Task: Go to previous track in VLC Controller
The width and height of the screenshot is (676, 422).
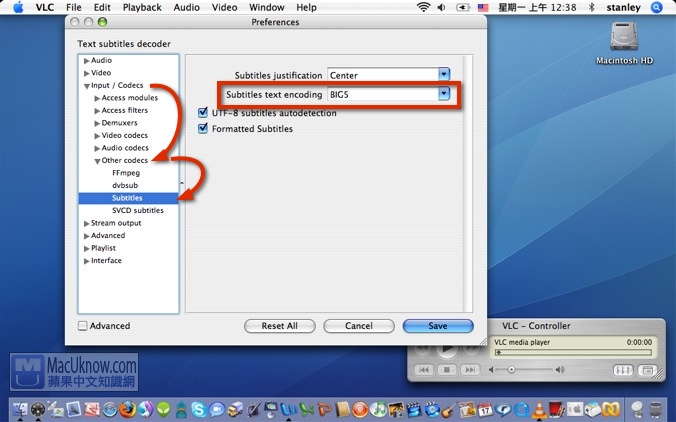Action: (424, 370)
